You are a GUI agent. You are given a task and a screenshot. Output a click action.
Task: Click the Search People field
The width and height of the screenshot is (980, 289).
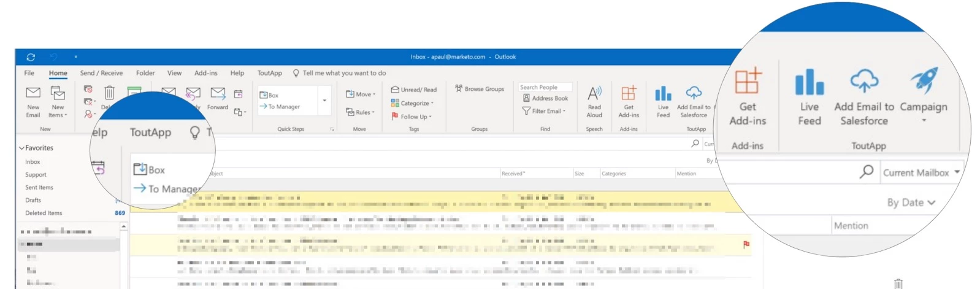click(545, 87)
